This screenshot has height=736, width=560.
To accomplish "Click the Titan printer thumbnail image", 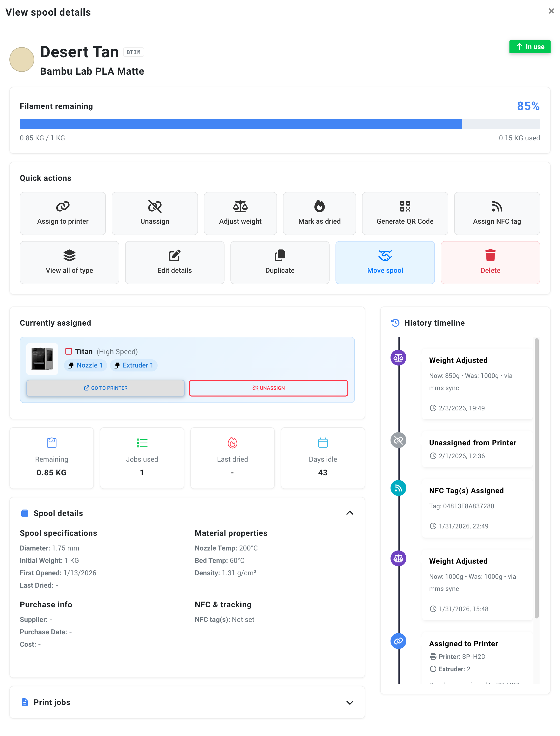I will [42, 359].
